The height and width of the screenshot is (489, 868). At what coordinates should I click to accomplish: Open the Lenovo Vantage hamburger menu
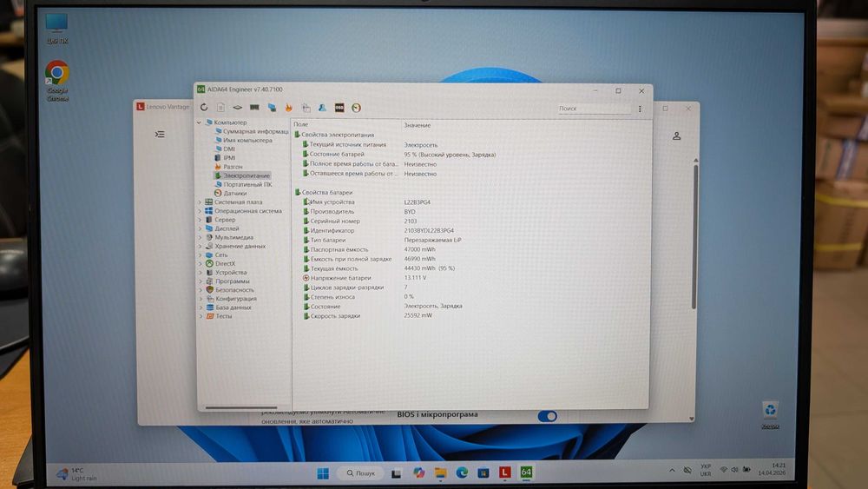point(160,135)
